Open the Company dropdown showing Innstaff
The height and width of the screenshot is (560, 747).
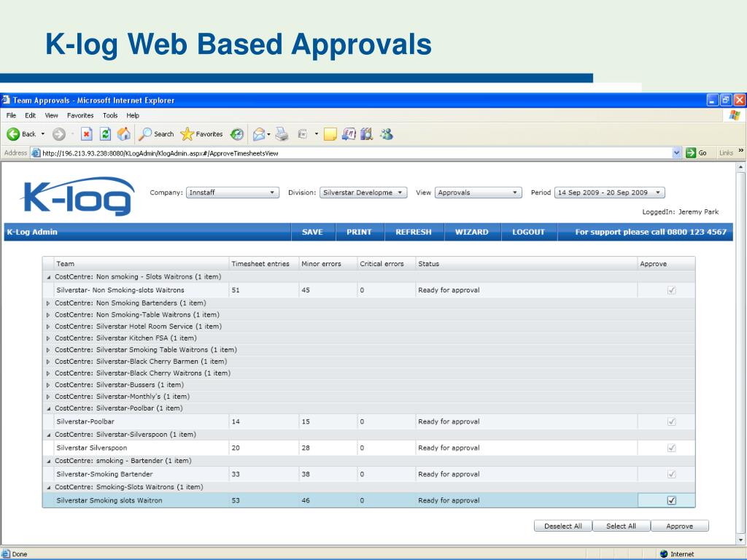click(233, 192)
